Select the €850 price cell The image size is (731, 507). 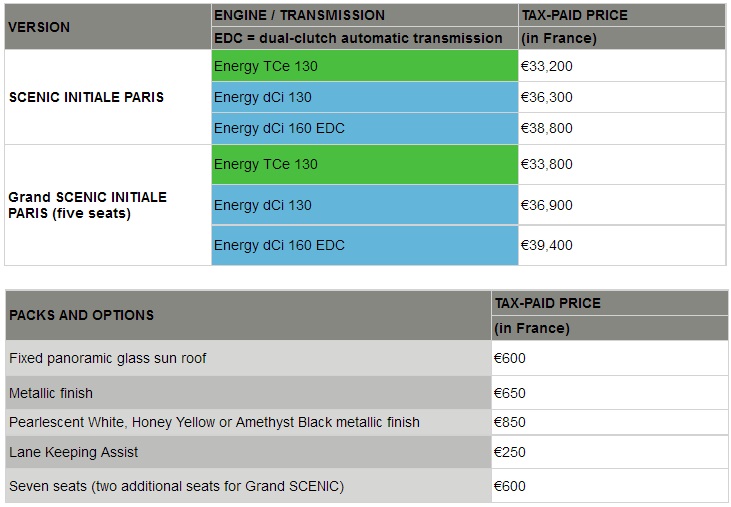point(509,422)
